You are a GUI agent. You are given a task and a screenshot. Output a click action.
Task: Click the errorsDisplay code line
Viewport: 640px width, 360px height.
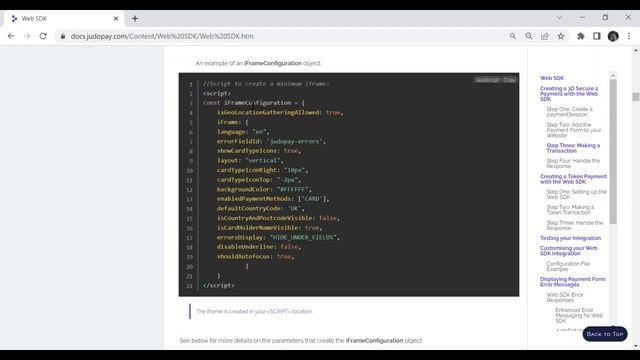(278, 237)
